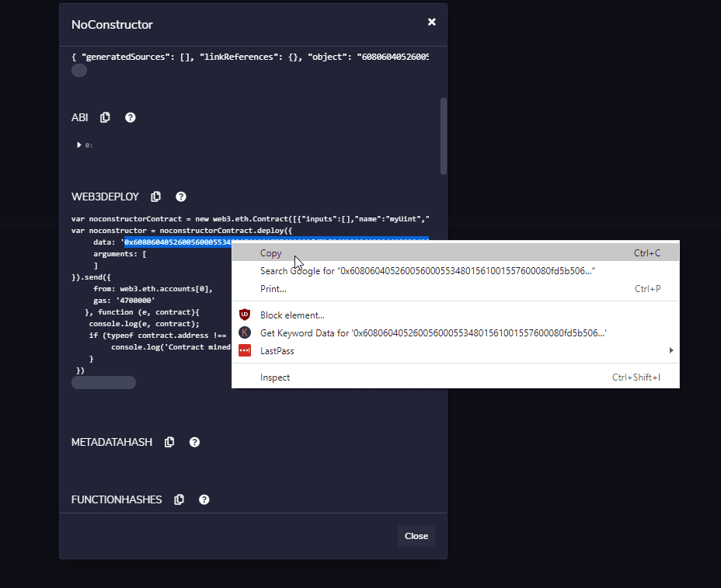Image resolution: width=721 pixels, height=588 pixels.
Task: Show help for FUNCTIONHASHES
Action: click(204, 499)
